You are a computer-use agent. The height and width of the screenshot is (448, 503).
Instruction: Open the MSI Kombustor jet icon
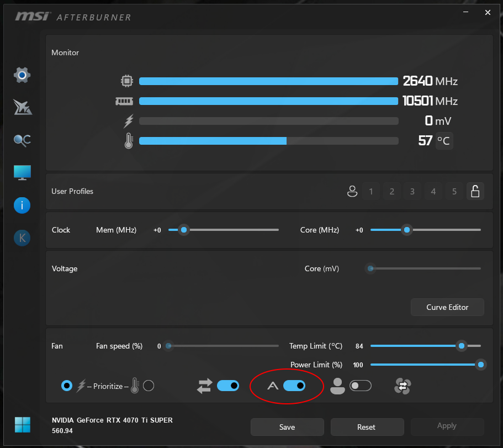click(22, 107)
